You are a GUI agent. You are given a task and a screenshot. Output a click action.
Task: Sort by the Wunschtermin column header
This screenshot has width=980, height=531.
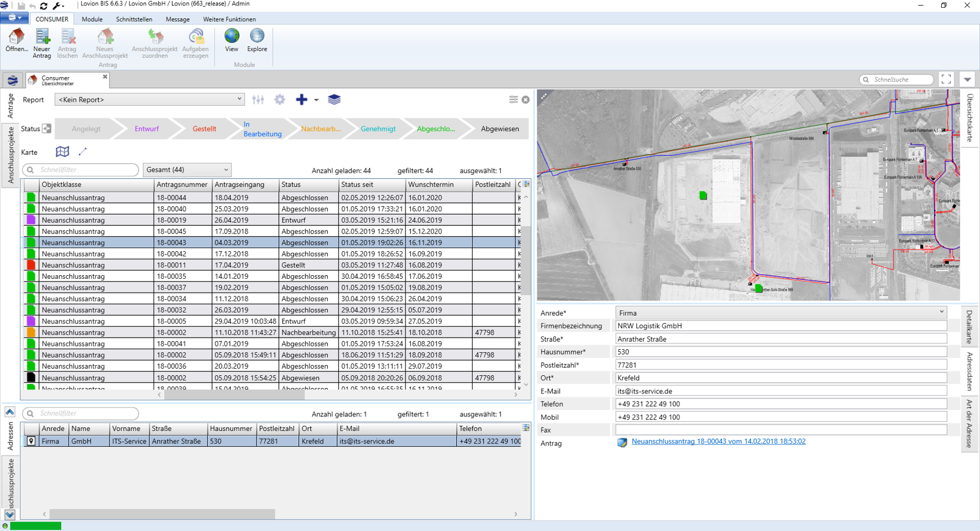(x=439, y=185)
